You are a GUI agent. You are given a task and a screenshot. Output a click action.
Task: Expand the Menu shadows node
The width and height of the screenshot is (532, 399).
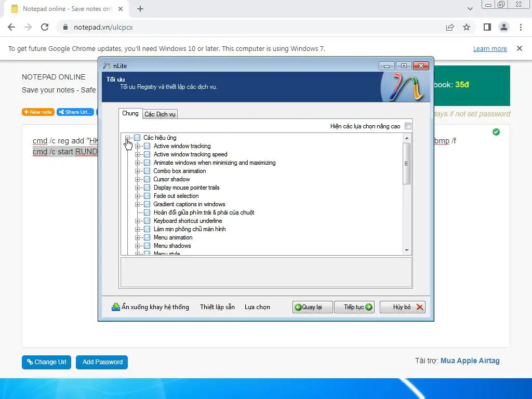[137, 246]
